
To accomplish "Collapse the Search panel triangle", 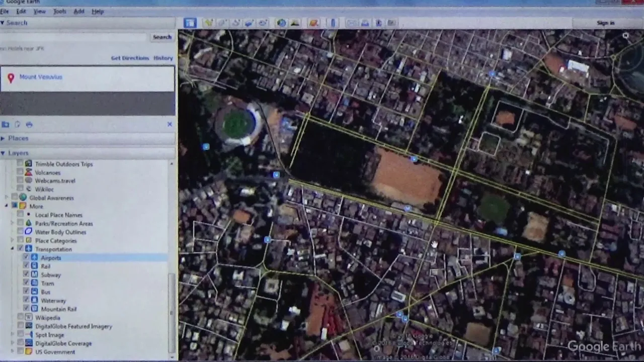I will (x=3, y=23).
